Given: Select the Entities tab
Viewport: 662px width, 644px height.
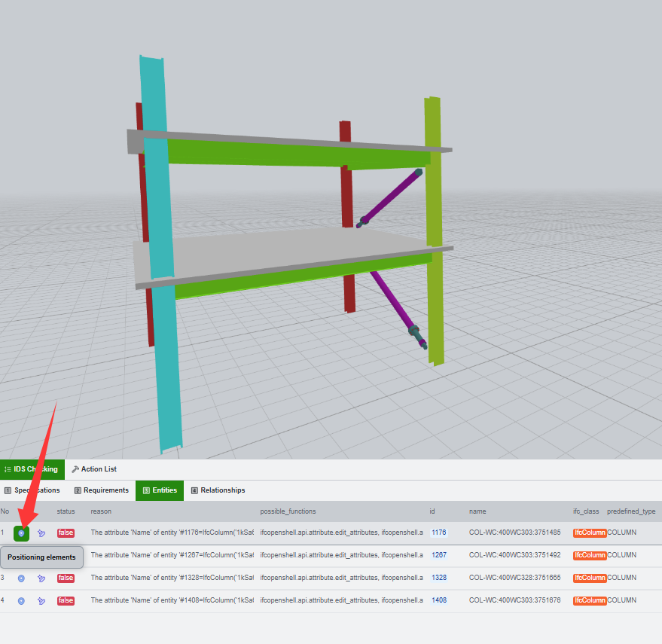Looking at the screenshot, I should pyautogui.click(x=160, y=490).
